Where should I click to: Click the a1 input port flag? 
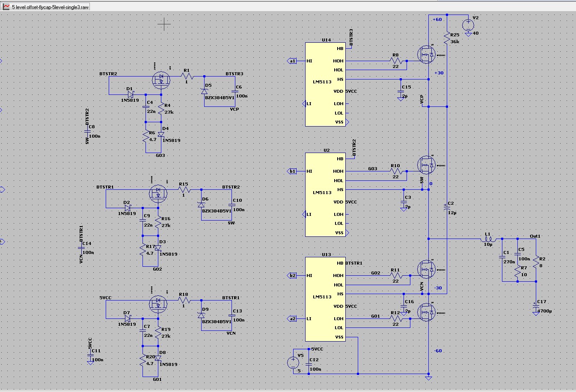point(292,61)
